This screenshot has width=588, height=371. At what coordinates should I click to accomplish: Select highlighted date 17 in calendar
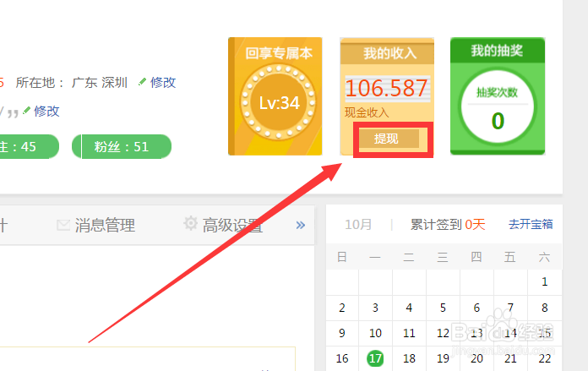click(375, 358)
